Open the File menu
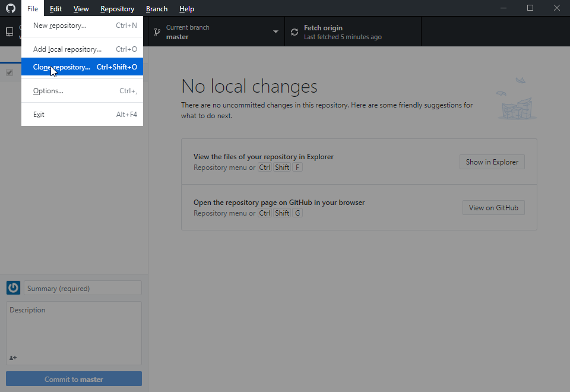570x392 pixels. point(33,8)
